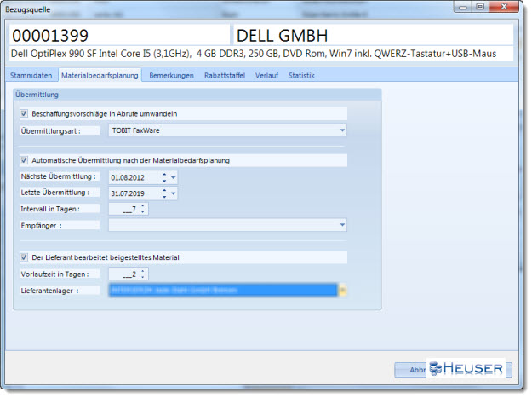View the Statistik tab

click(x=301, y=75)
